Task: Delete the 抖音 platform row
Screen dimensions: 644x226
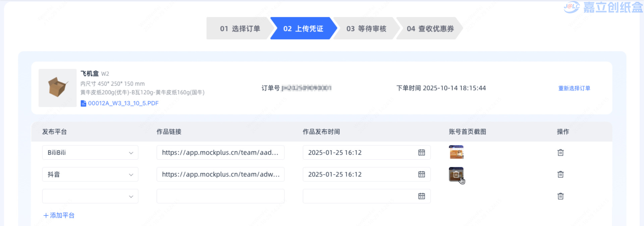Action: [x=560, y=174]
